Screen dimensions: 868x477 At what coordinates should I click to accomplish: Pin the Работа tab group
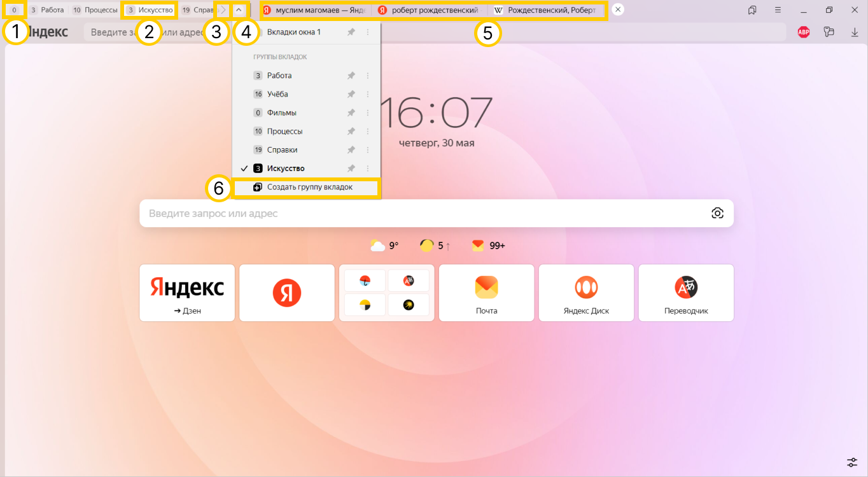pyautogui.click(x=351, y=76)
